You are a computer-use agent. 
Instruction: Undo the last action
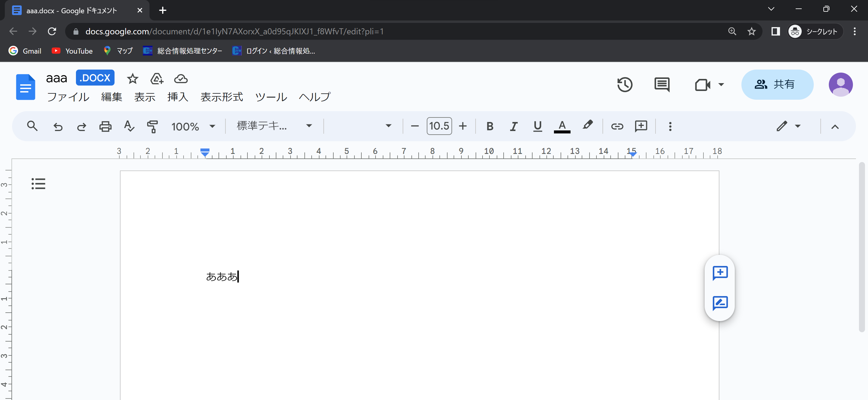[x=58, y=126]
